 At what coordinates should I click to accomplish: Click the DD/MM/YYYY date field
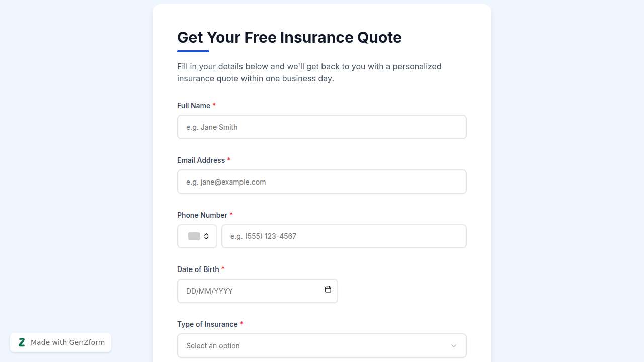coord(252,291)
